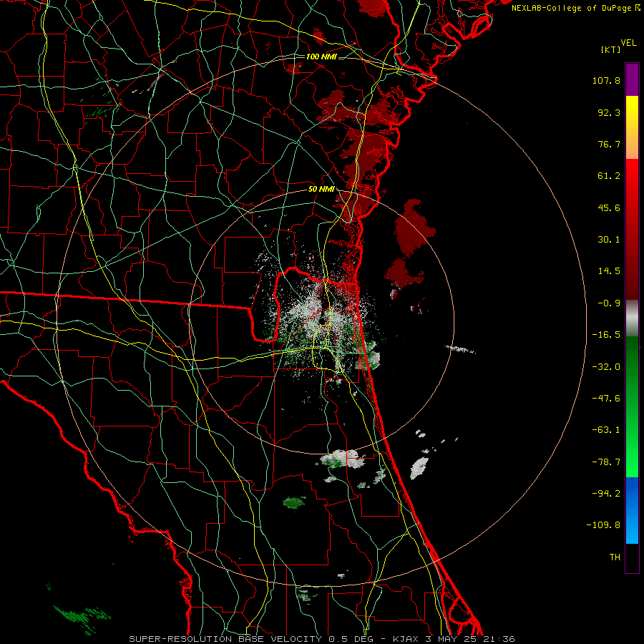Image resolution: width=644 pixels, height=644 pixels.
Task: Click the -78.7 velocity scale value
Action: (606, 462)
